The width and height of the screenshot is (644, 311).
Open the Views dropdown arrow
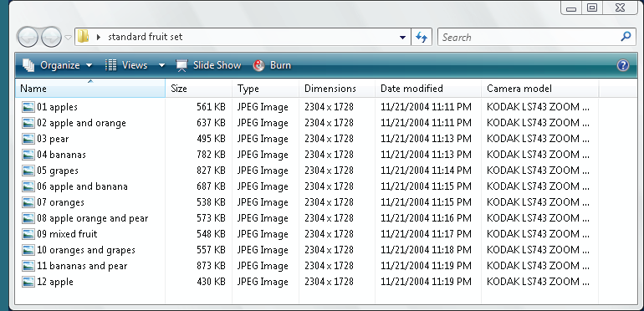click(x=161, y=65)
